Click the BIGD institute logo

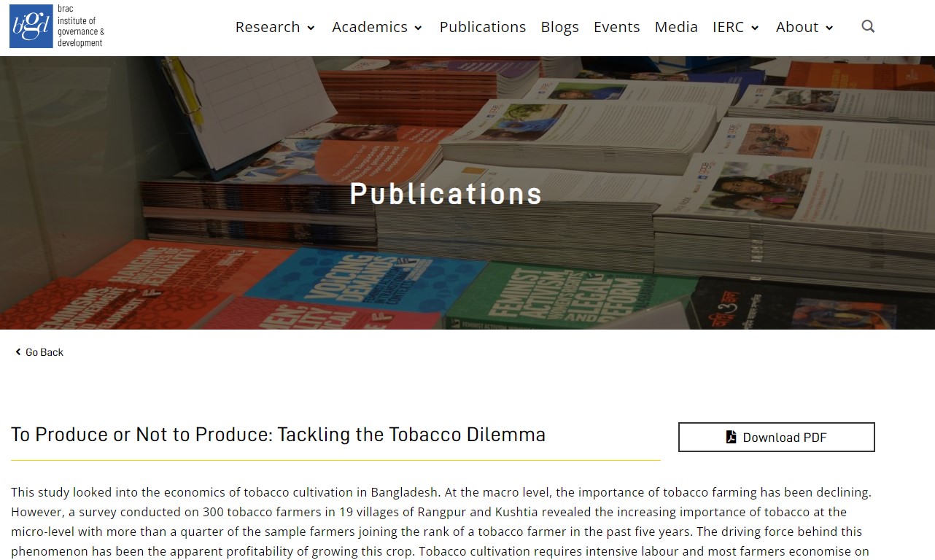[x=57, y=26]
